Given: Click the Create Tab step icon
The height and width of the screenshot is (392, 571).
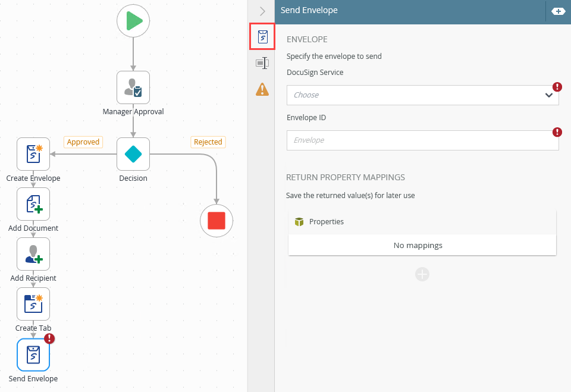Looking at the screenshot, I should point(33,304).
